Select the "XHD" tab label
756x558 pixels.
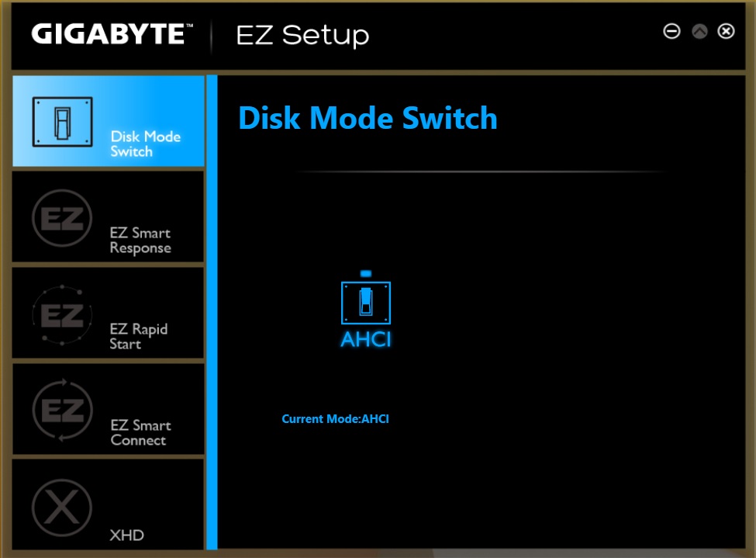pos(126,535)
